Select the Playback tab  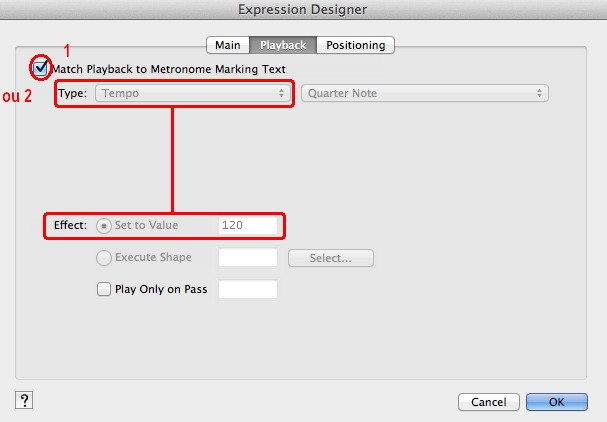point(283,45)
